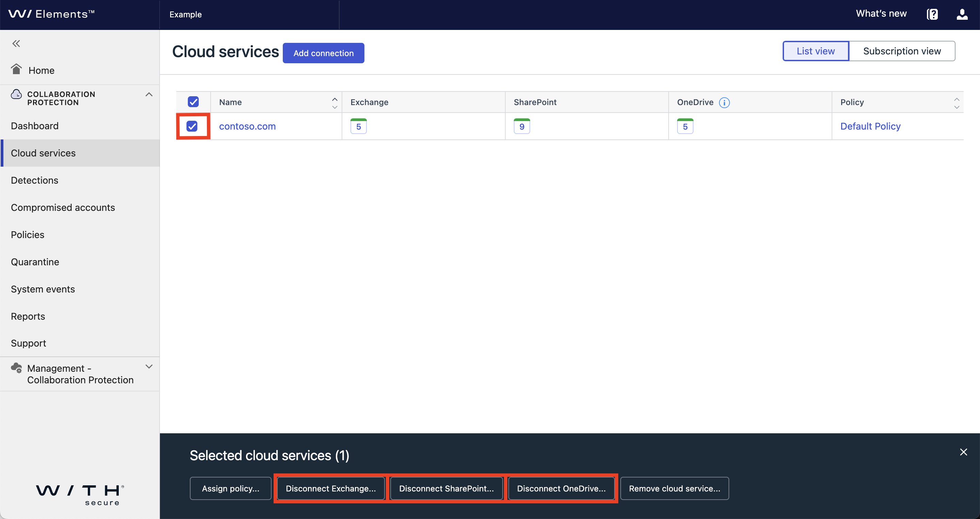Click Remove cloud service... button
Screen dimensions: 980x519
coord(674,489)
